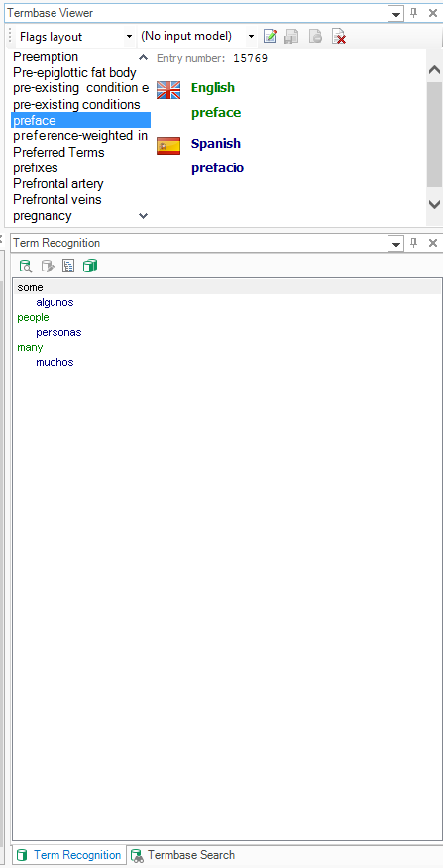Select the Term Recognition tab
This screenshot has height=868, width=443.
click(x=68, y=855)
